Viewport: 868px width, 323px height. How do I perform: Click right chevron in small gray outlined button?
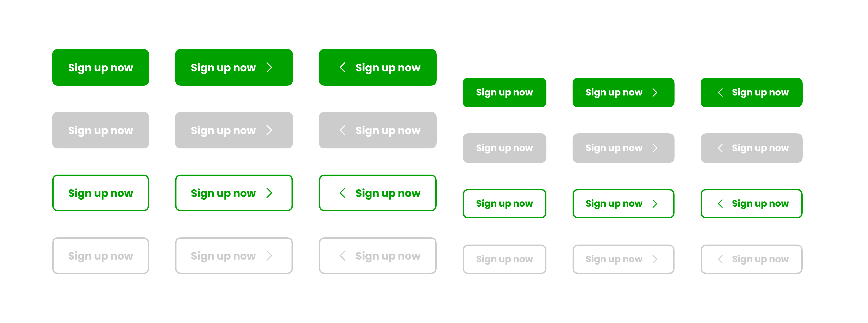click(x=655, y=259)
